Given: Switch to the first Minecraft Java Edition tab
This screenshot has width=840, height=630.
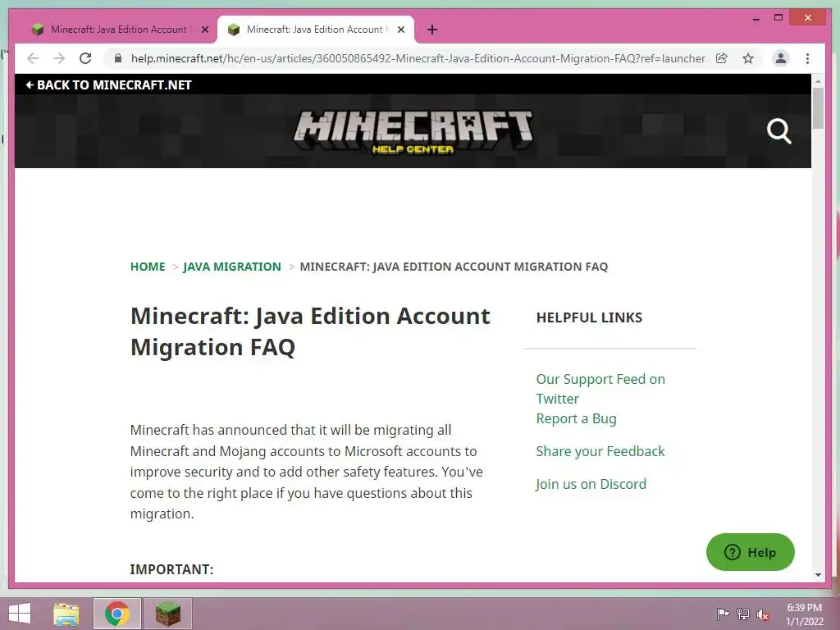Looking at the screenshot, I should 118,30.
